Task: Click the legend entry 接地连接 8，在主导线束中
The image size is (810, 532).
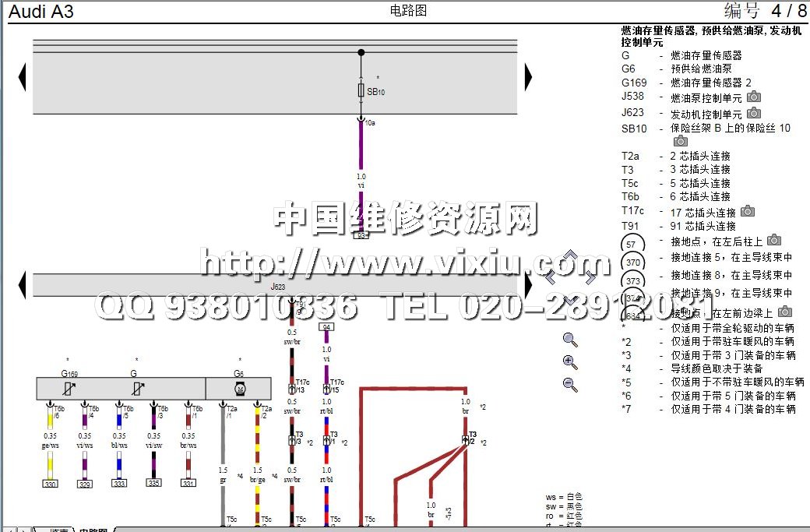Action: [731, 275]
